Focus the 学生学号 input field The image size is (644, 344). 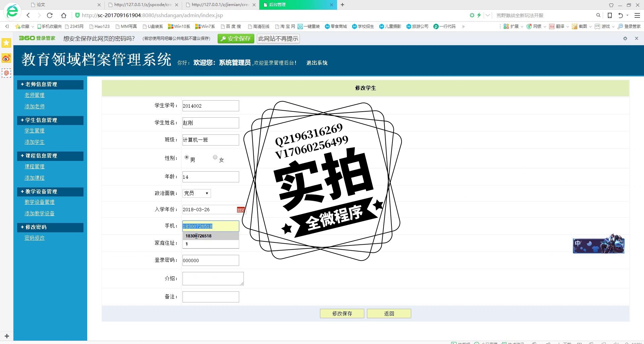tap(211, 106)
